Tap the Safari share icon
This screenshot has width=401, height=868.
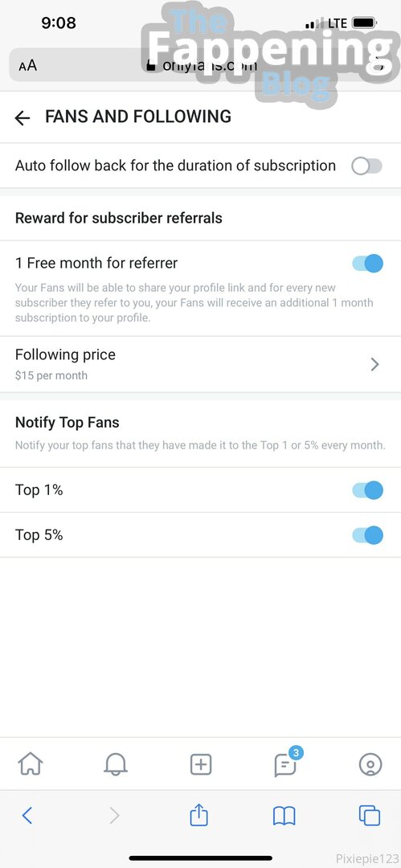point(198,816)
